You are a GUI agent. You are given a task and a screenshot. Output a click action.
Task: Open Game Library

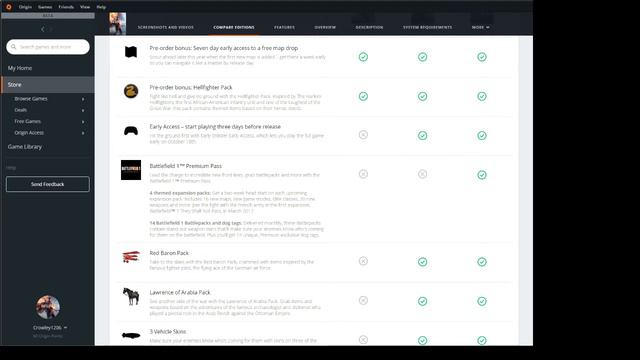pos(24,147)
